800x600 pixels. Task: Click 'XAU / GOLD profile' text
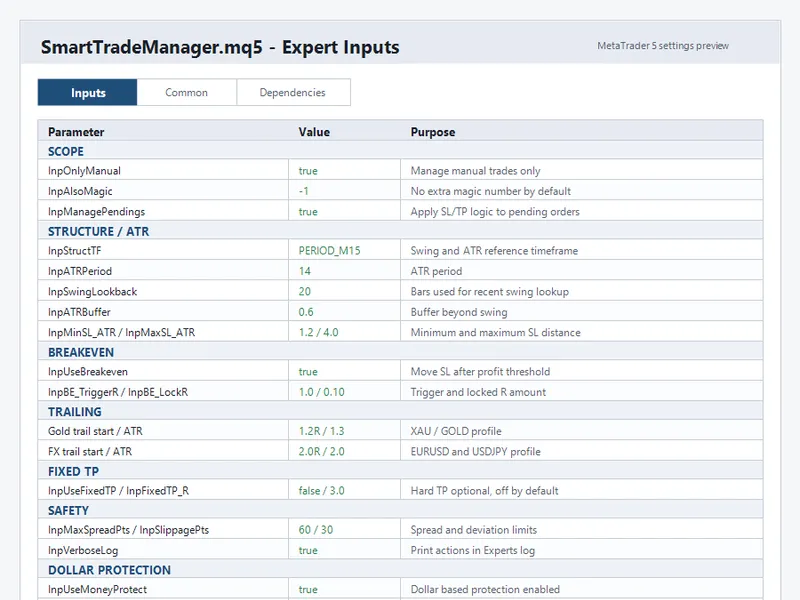click(x=456, y=432)
